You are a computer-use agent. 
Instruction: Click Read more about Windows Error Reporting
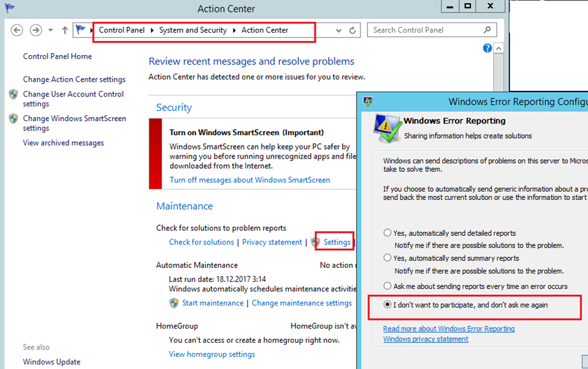[x=448, y=328]
